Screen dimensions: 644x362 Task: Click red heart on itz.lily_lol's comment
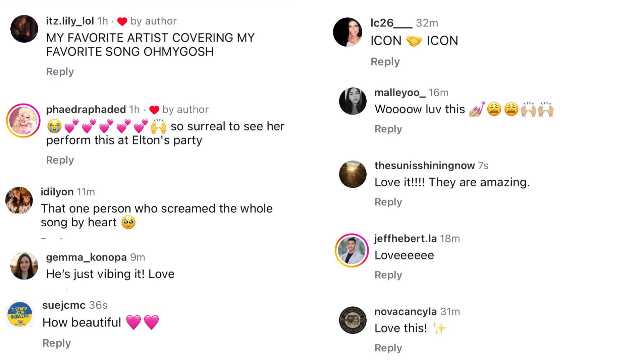tap(122, 21)
